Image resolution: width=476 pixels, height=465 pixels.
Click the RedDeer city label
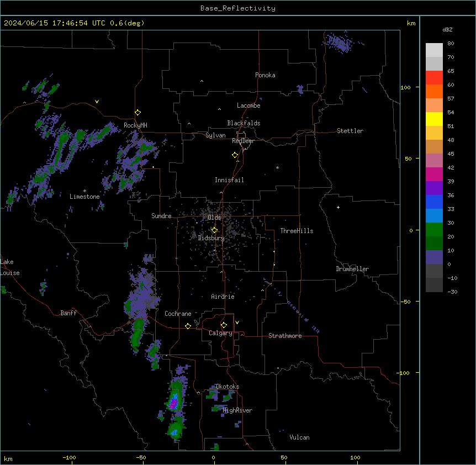pos(243,141)
